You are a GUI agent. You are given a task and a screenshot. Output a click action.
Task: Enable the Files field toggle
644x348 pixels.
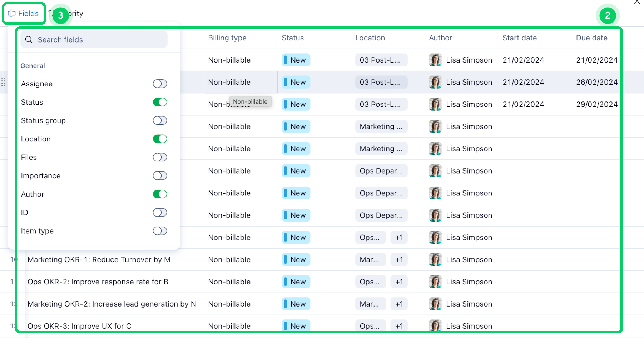pyautogui.click(x=160, y=157)
